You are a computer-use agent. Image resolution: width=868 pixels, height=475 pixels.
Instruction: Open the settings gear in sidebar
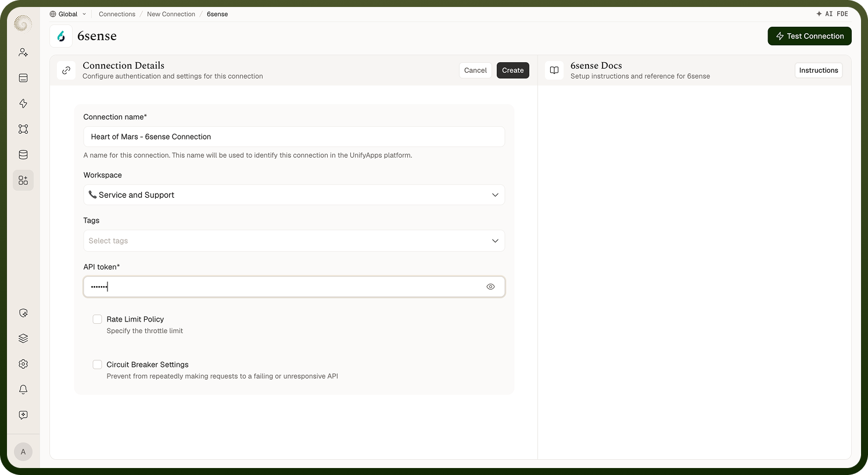[23, 364]
